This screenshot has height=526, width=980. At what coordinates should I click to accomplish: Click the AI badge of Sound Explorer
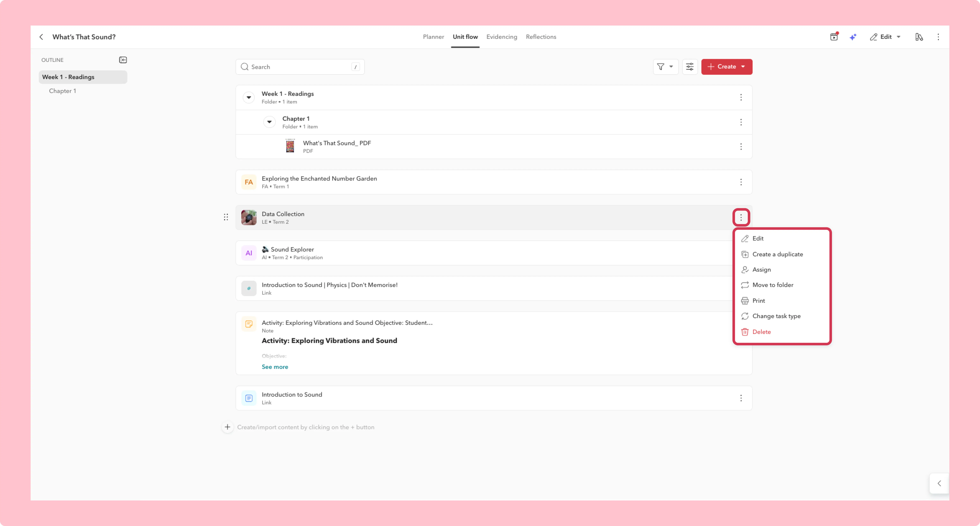249,253
